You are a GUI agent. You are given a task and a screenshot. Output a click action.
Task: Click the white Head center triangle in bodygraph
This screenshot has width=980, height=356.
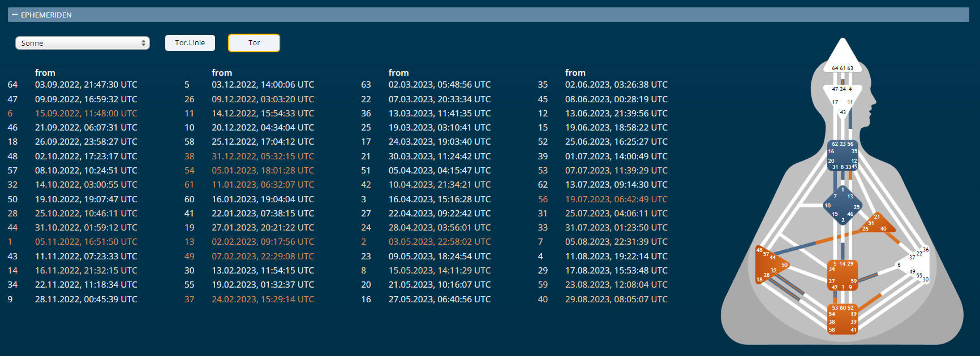click(x=843, y=59)
